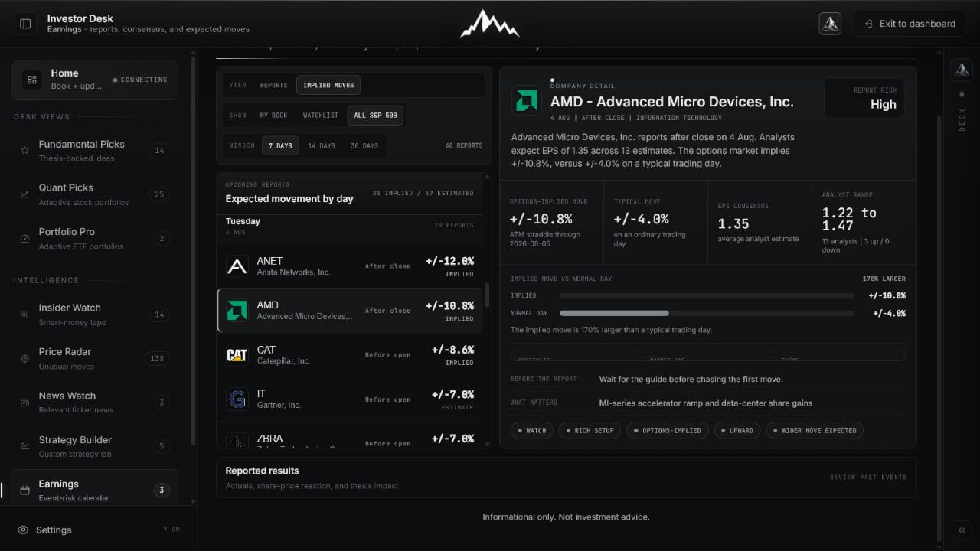Open the Home book view
980x551 pixels.
[x=94, y=80]
